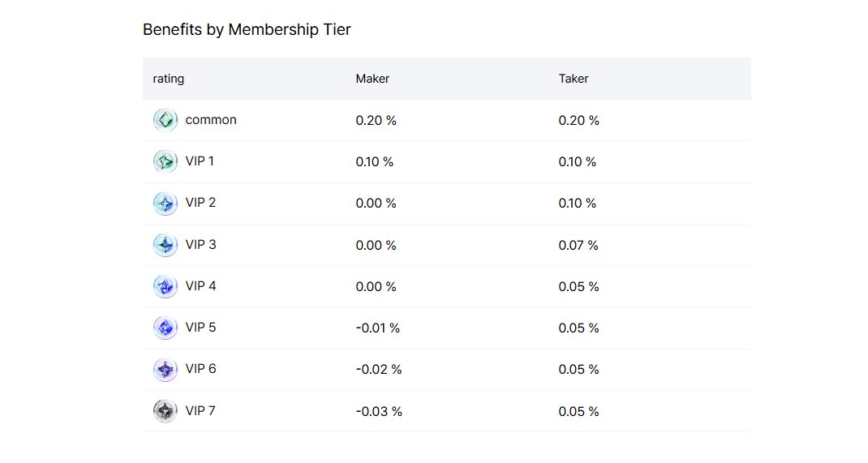Click the VIP 7 badge icon

click(x=165, y=411)
